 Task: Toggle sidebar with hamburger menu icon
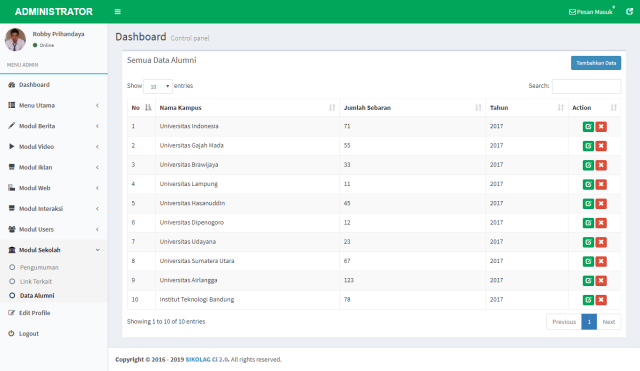point(118,11)
